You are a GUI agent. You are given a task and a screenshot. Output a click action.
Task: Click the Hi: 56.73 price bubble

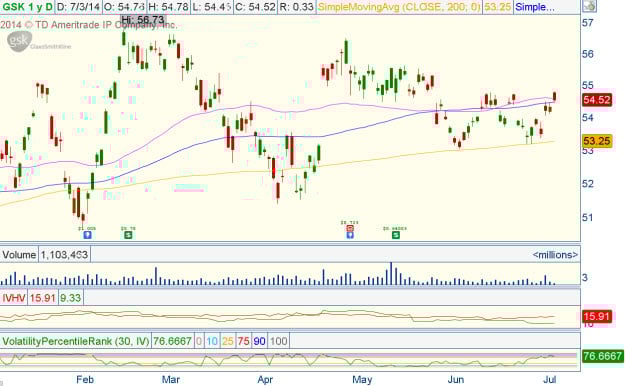(x=142, y=20)
